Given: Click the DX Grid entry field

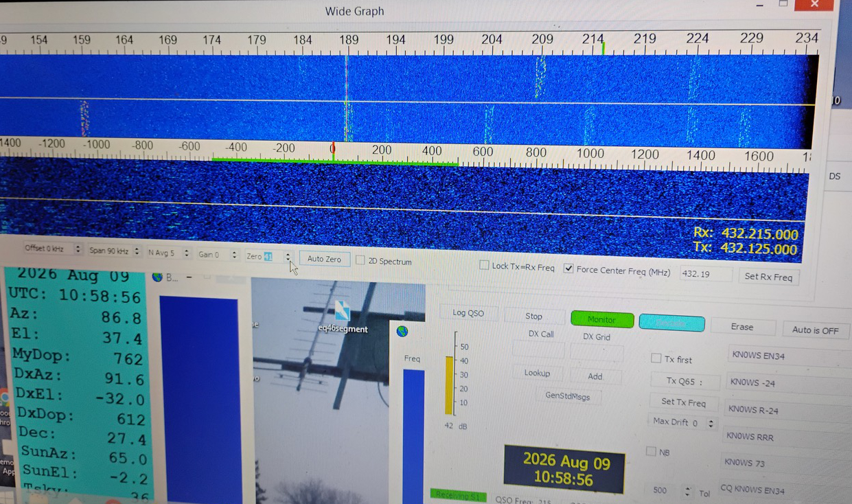Looking at the screenshot, I should tap(596, 354).
